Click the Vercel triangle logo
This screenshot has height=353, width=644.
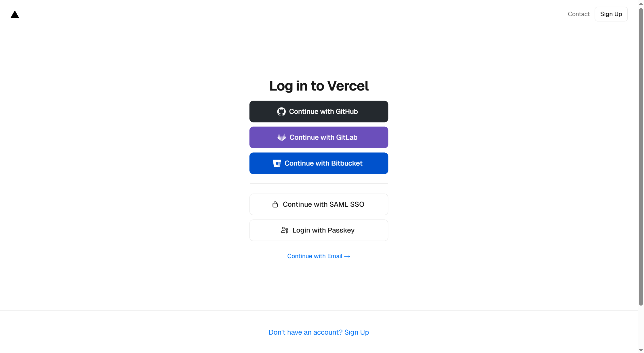pyautogui.click(x=15, y=14)
